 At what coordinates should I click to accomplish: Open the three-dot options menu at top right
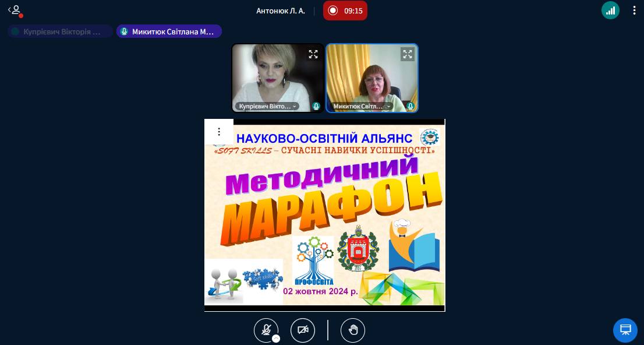[x=634, y=10]
